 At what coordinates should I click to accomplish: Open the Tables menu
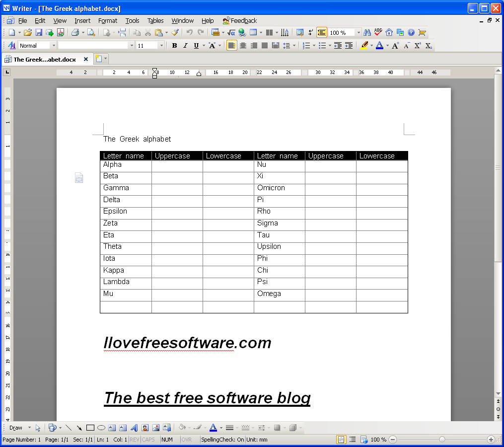(x=155, y=21)
